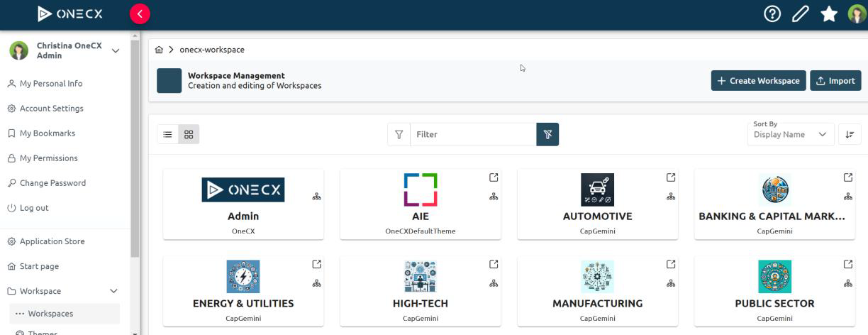Click the home icon in breadcrumb
868x335 pixels.
point(159,50)
